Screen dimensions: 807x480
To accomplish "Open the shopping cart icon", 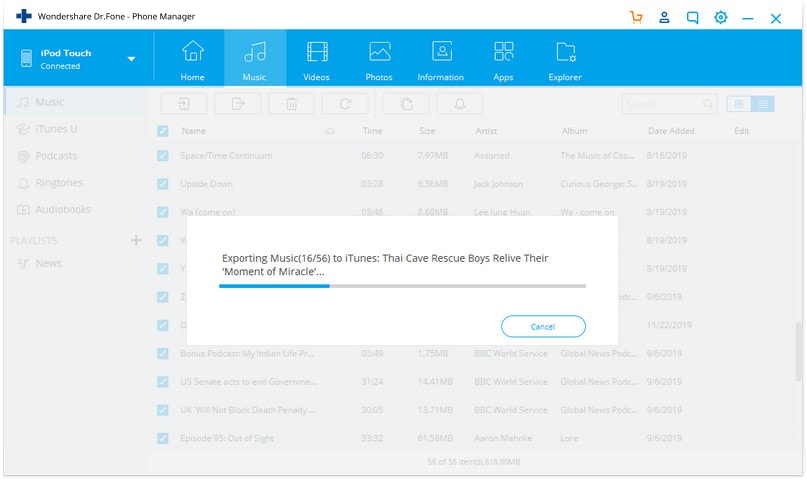I will coord(636,17).
